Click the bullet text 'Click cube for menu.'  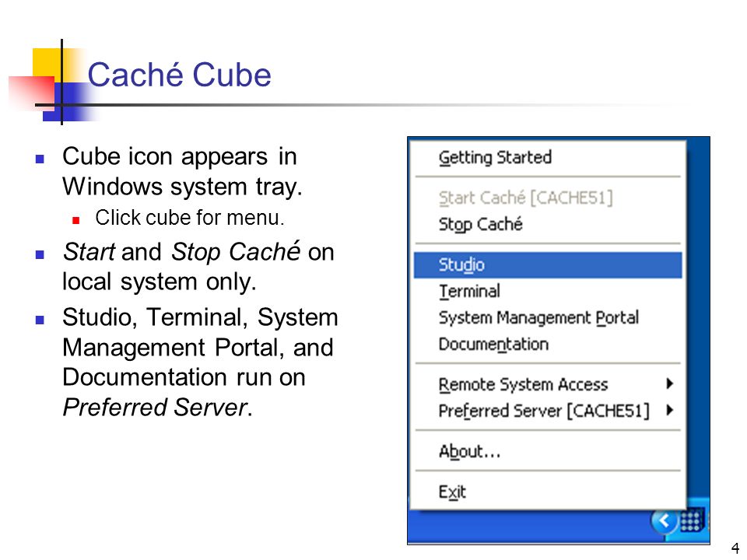(x=190, y=218)
